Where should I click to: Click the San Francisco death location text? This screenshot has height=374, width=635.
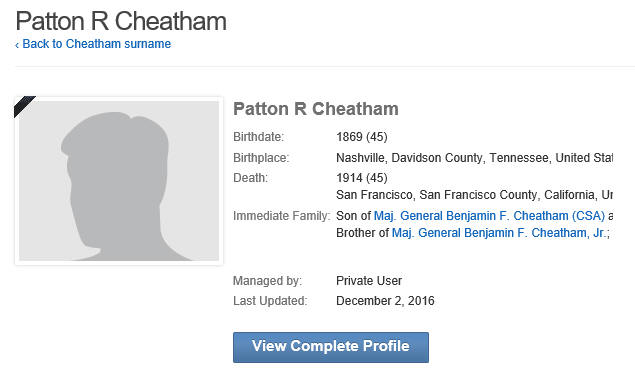point(474,195)
